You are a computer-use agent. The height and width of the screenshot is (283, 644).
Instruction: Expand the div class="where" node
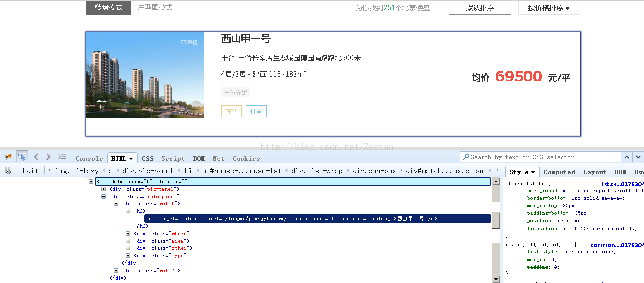click(128, 234)
